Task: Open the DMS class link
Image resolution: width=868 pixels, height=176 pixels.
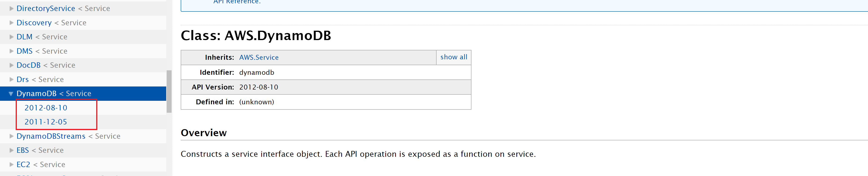Action: [25, 51]
